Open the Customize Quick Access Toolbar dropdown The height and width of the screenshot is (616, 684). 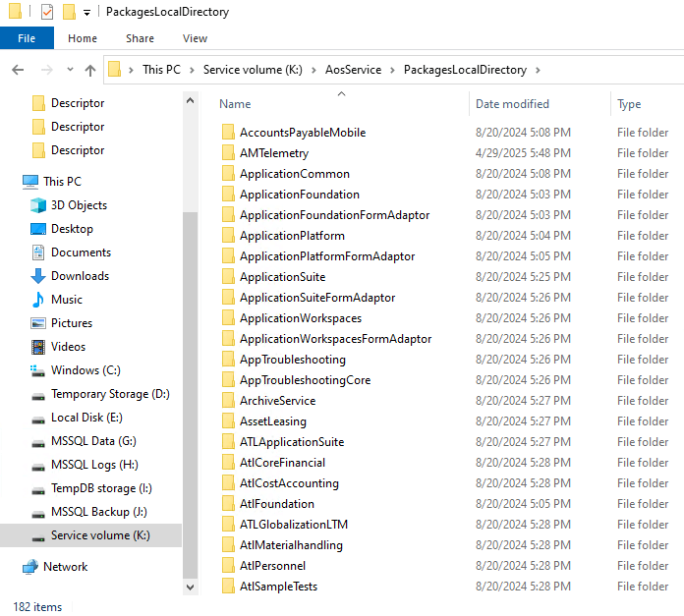[86, 13]
